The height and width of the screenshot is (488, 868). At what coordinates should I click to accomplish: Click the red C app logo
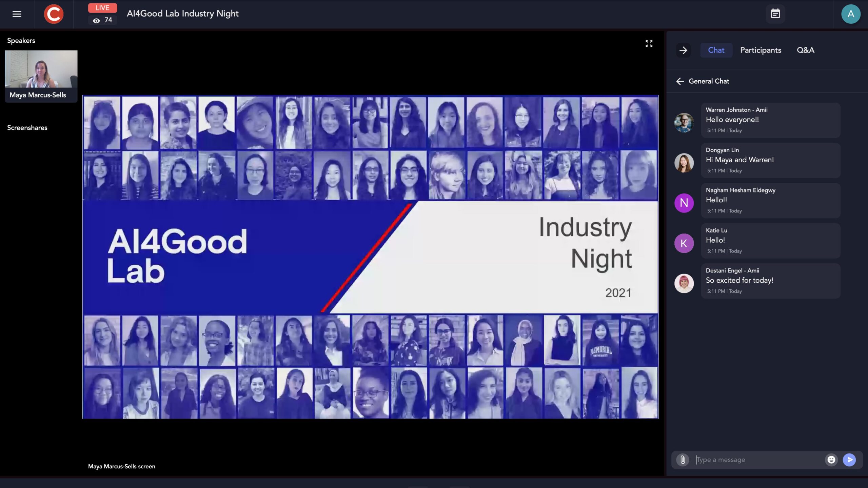click(x=54, y=14)
